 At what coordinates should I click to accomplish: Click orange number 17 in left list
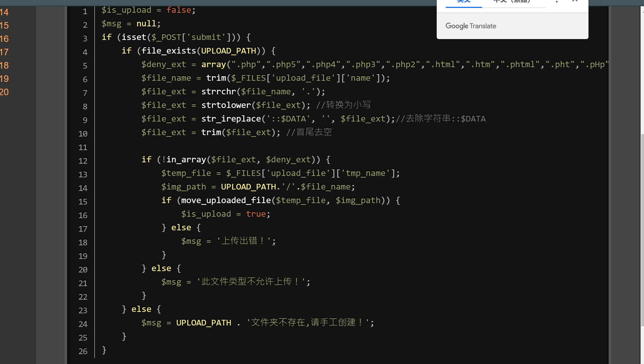pyautogui.click(x=4, y=52)
